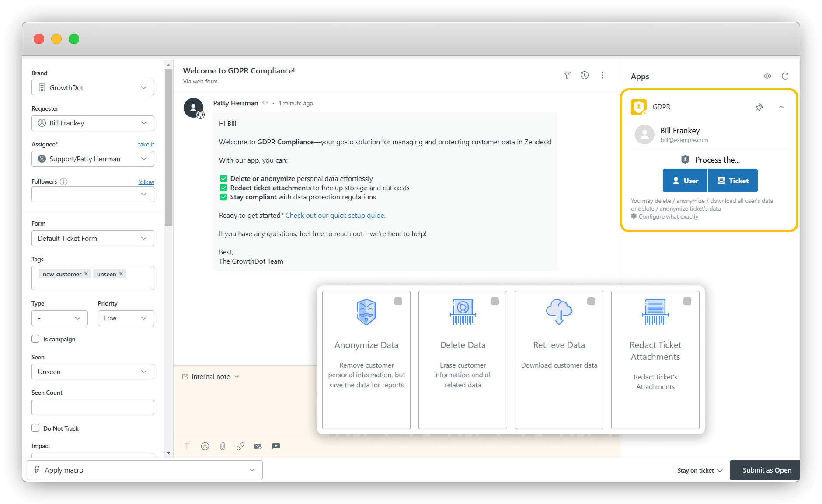
Task: Open the ticket options kebab menu
Action: [x=603, y=75]
